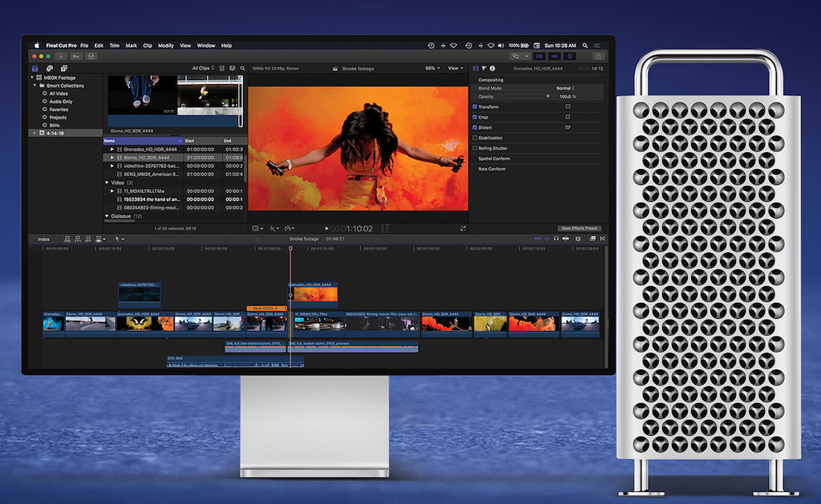Click the timeline playhead marker
The width and height of the screenshot is (821, 504).
pos(290,248)
